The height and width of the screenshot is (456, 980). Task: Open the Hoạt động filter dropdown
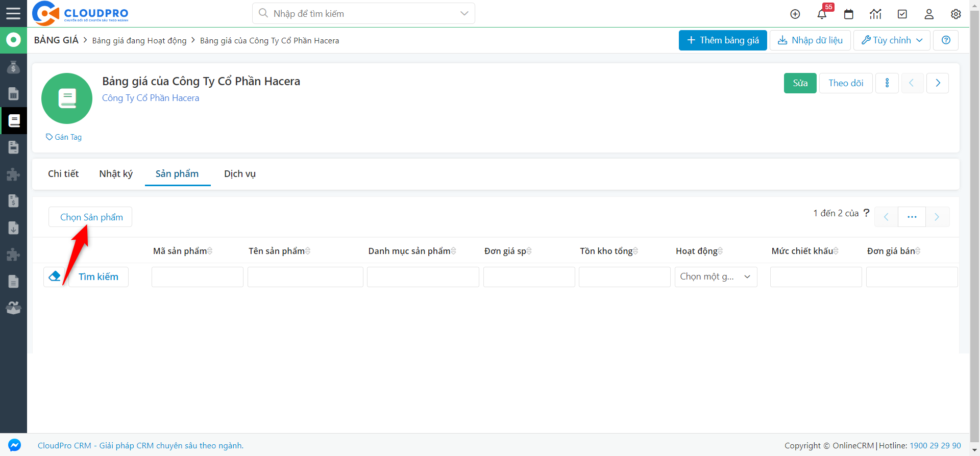pyautogui.click(x=716, y=276)
